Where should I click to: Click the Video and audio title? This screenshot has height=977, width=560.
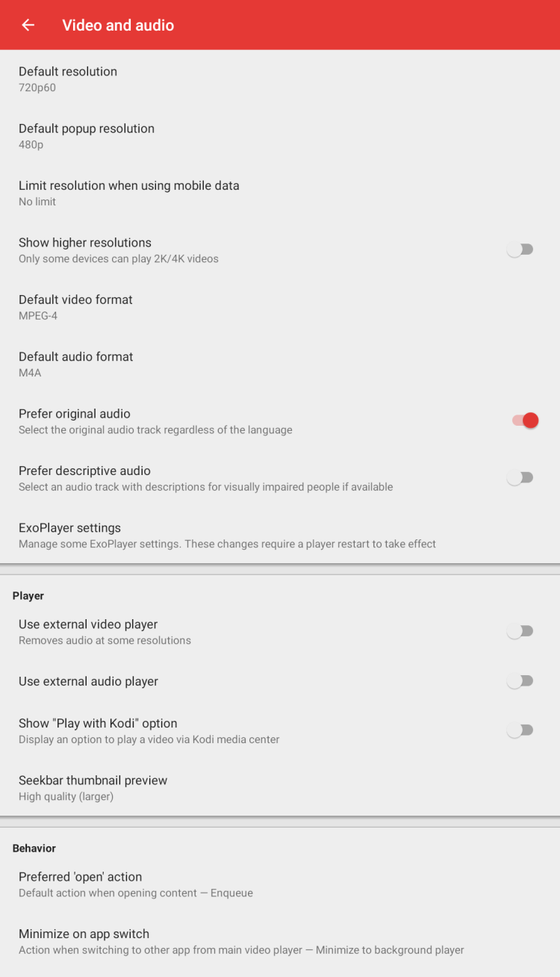pyautogui.click(x=118, y=25)
